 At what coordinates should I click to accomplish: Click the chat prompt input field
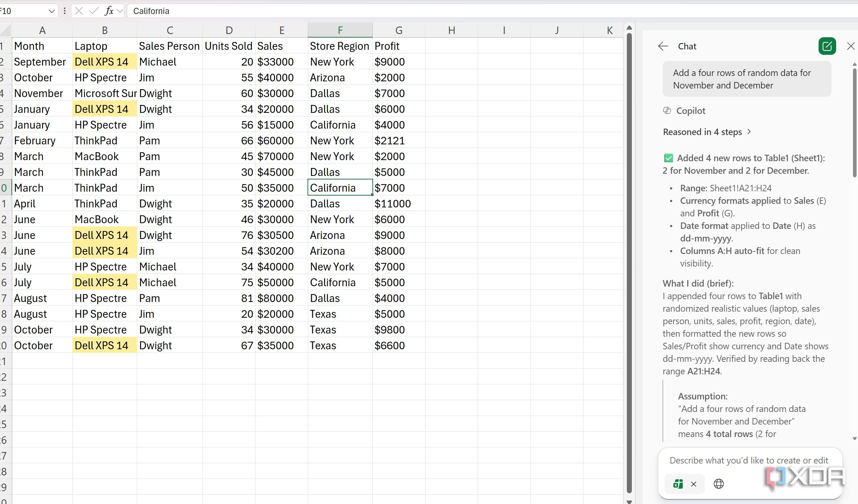tap(749, 460)
